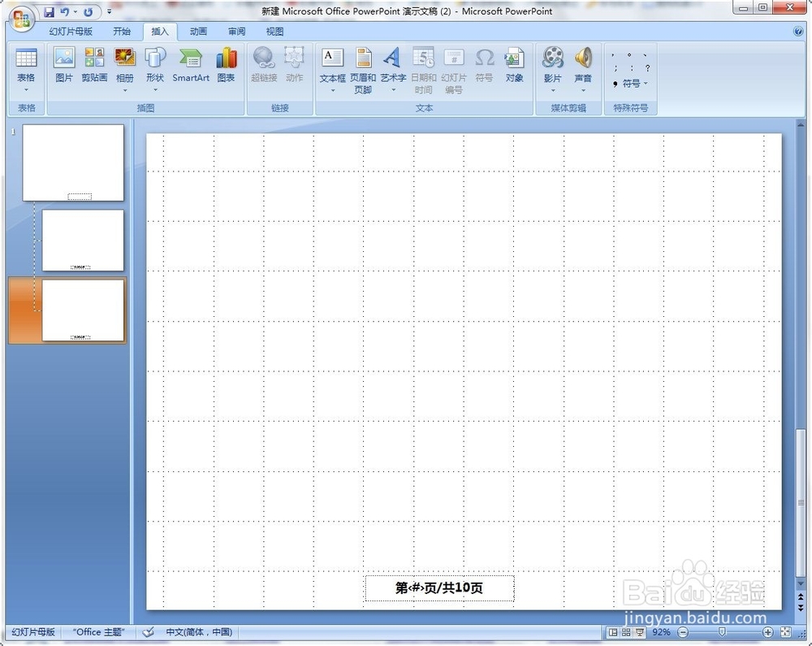Open the 92% zoom level dialog
This screenshot has height=646, width=812.
coord(661,632)
